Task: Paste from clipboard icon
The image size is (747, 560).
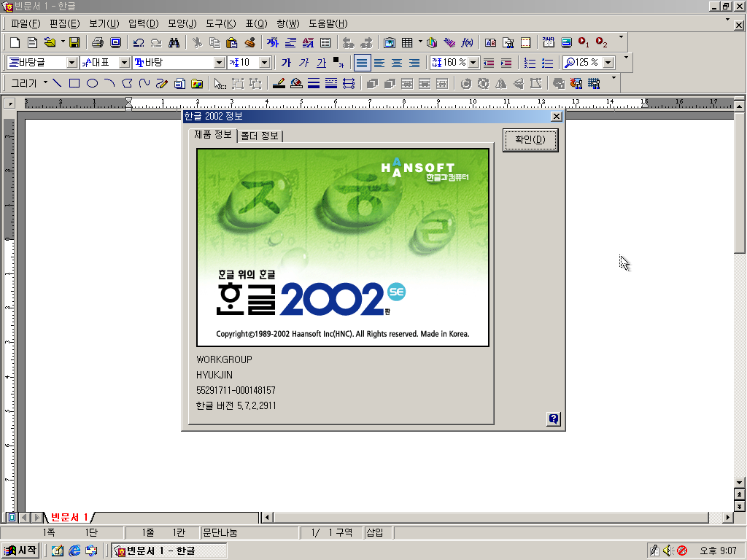Action: pyautogui.click(x=232, y=43)
